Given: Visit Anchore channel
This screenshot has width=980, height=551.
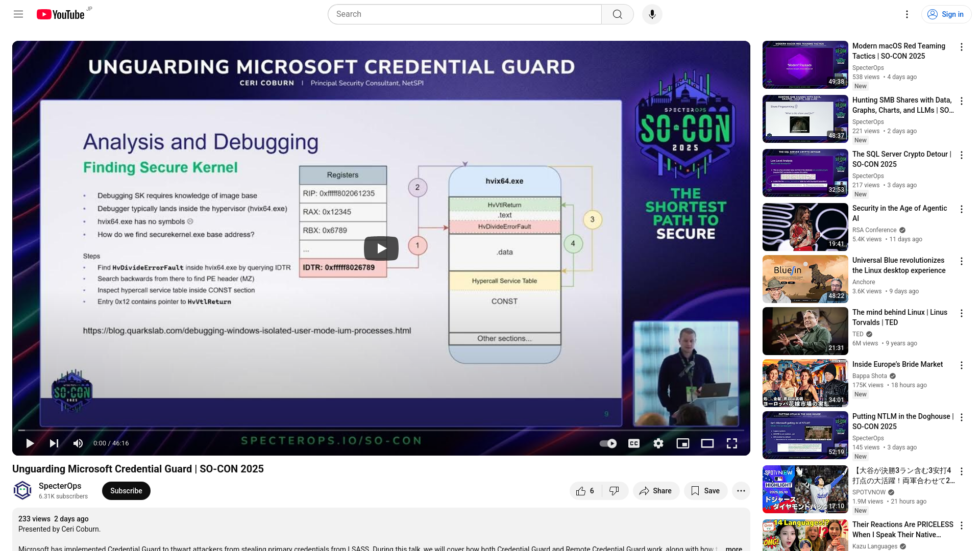Looking at the screenshot, I should (864, 282).
